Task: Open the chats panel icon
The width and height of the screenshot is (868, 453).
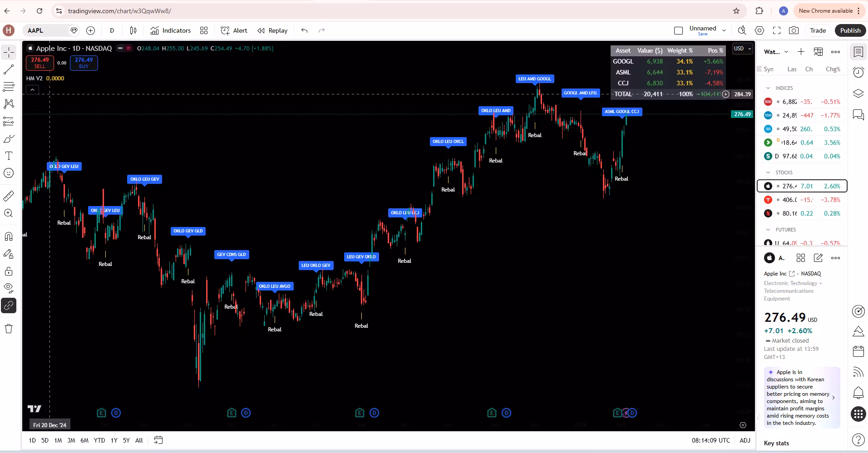Action: point(858,114)
